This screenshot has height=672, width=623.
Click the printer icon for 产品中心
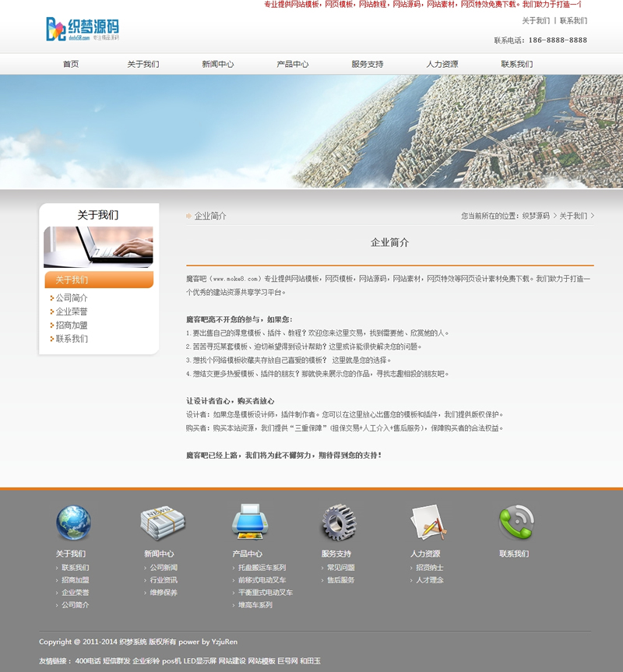pos(250,522)
